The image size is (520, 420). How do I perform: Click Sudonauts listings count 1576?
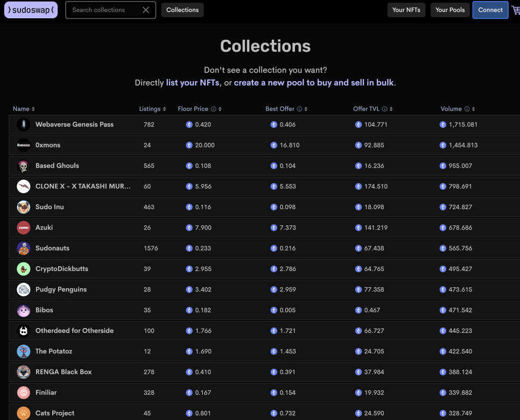point(151,248)
